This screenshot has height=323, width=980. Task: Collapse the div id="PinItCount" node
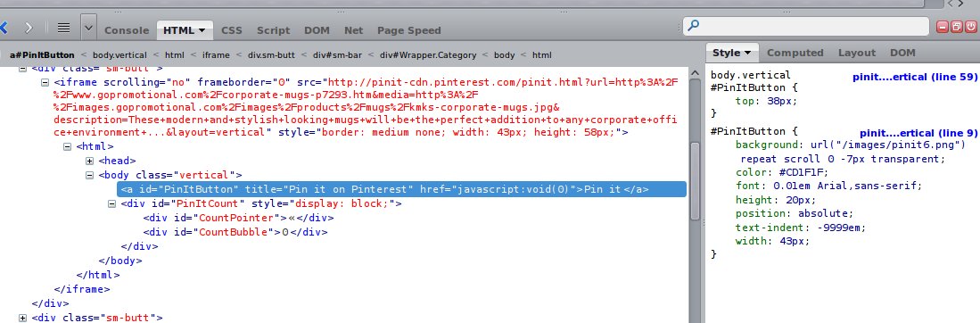(x=111, y=203)
